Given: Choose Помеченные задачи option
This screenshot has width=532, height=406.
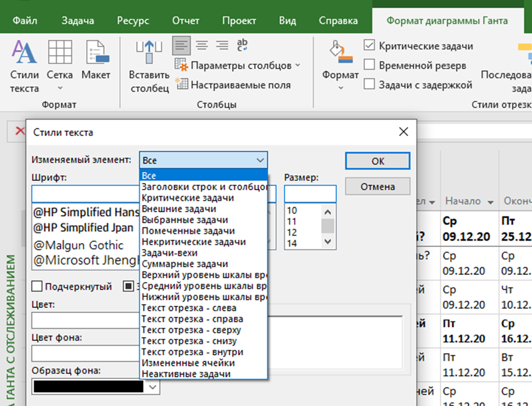Looking at the screenshot, I should tap(203, 231).
